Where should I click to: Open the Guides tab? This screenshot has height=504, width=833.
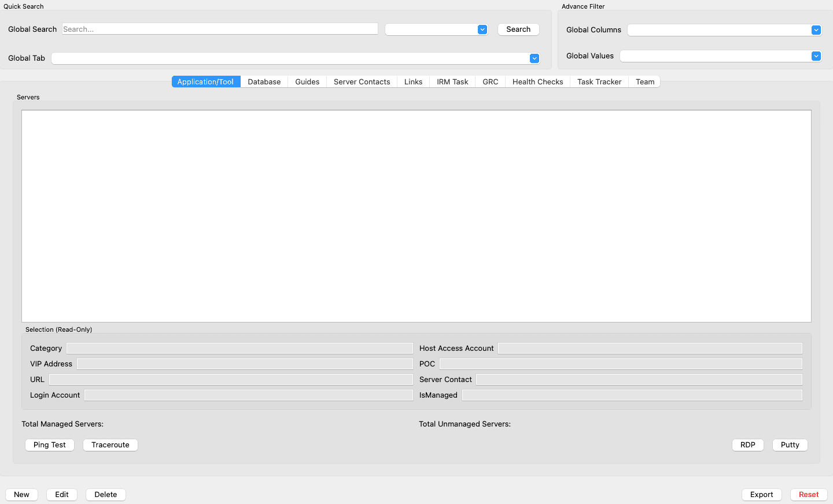point(307,82)
